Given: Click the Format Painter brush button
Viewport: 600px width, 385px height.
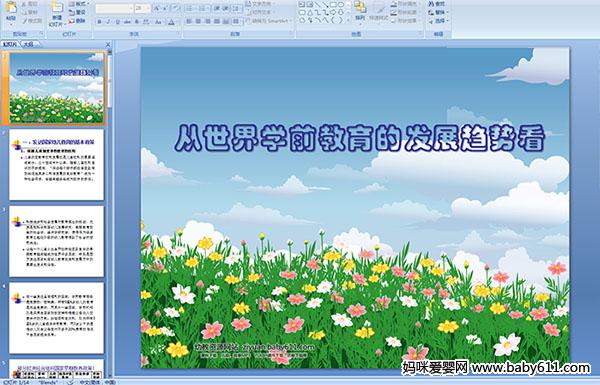Looking at the screenshot, I should tap(31, 21).
